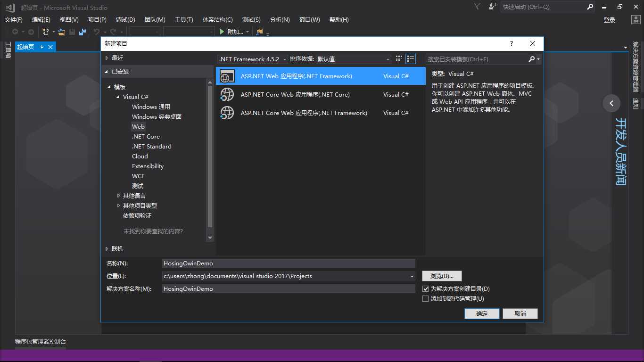Open the Tools menu

(184, 19)
